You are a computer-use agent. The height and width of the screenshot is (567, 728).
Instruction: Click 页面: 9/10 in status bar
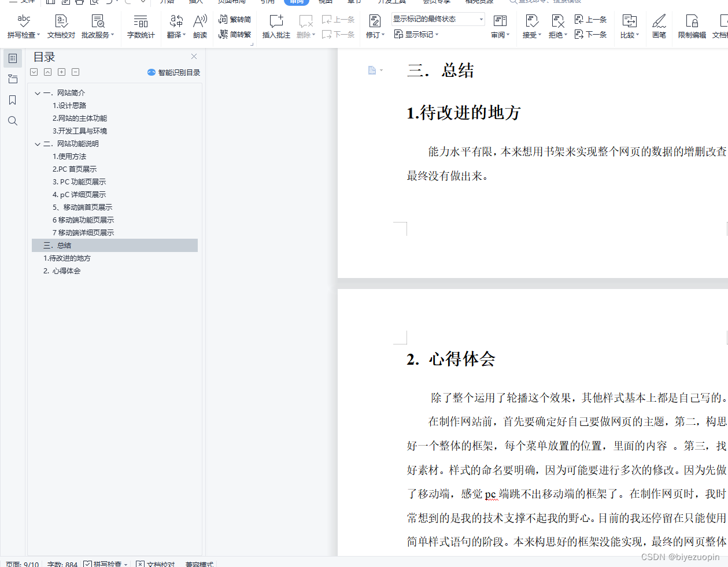coord(23,564)
